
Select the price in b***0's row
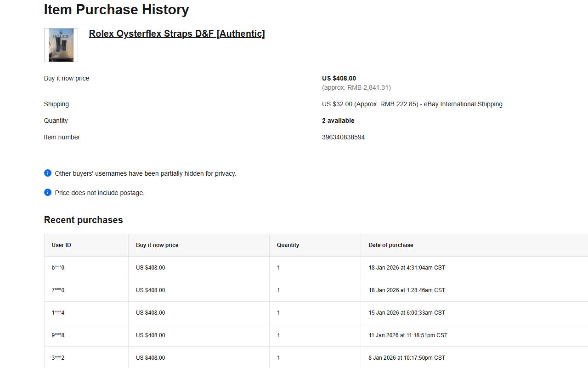(150, 268)
